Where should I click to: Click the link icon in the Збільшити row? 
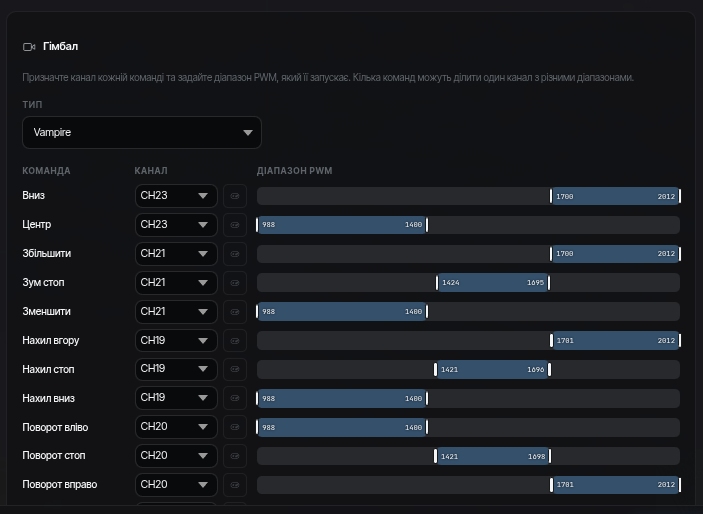235,254
